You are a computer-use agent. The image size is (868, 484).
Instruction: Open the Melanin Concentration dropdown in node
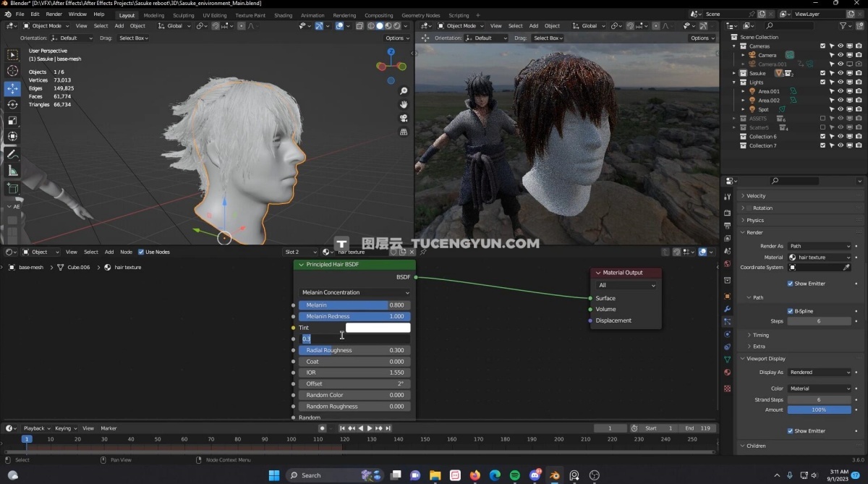354,292
